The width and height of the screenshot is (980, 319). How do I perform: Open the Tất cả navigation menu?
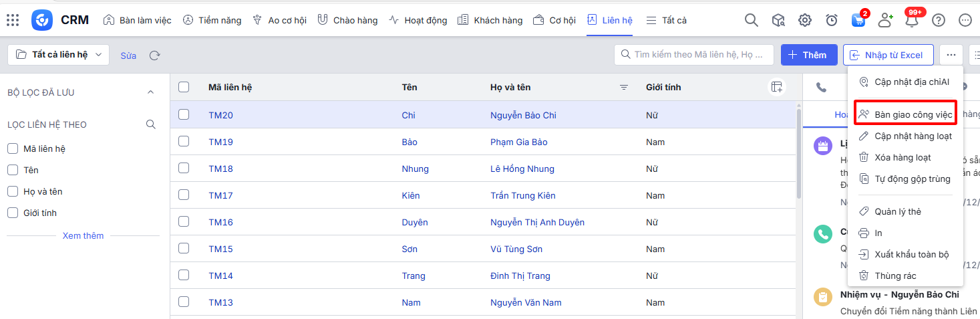(666, 20)
